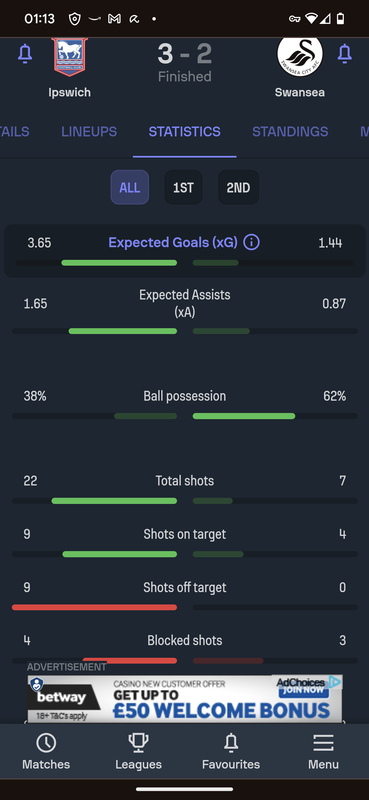The height and width of the screenshot is (800, 369).
Task: Select the 2ND half filter
Action: pyautogui.click(x=238, y=187)
